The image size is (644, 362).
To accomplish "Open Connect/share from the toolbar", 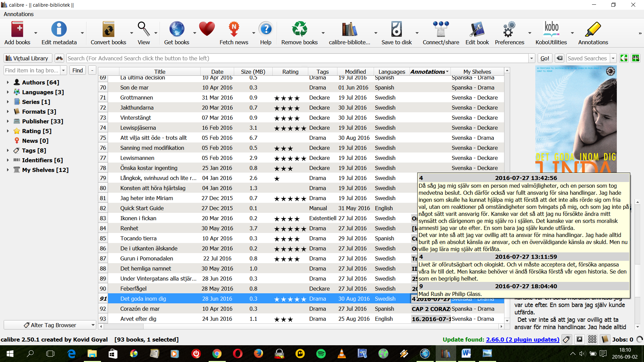I will click(x=441, y=29).
